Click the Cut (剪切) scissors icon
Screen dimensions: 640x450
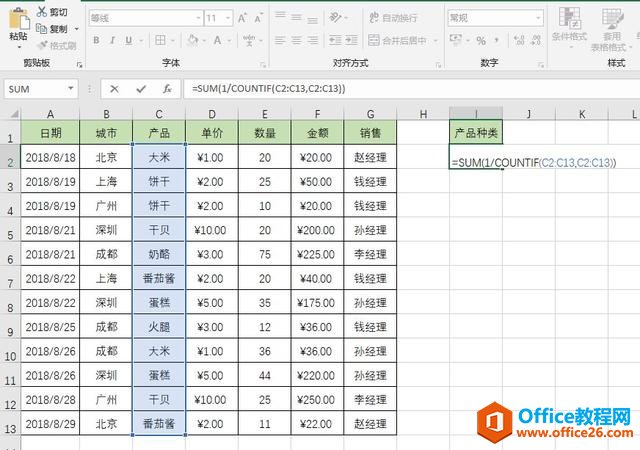[x=41, y=12]
